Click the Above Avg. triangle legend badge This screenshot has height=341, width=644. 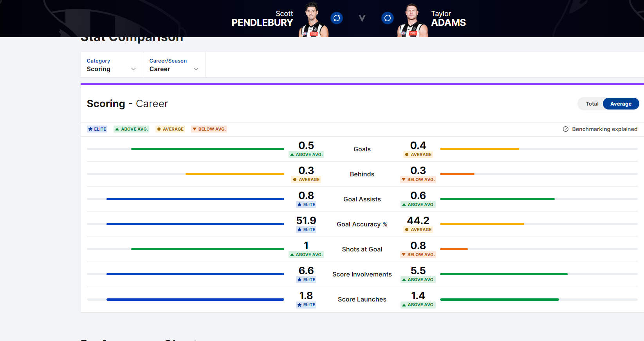pyautogui.click(x=131, y=129)
